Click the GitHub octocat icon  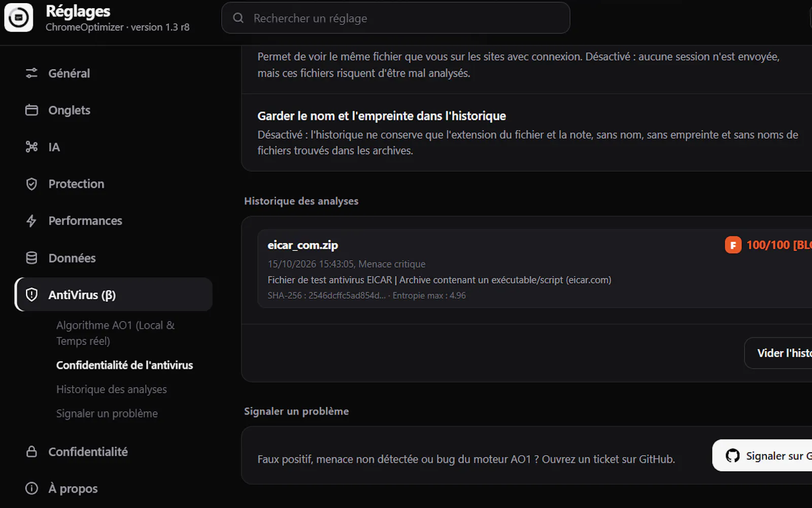tap(732, 456)
